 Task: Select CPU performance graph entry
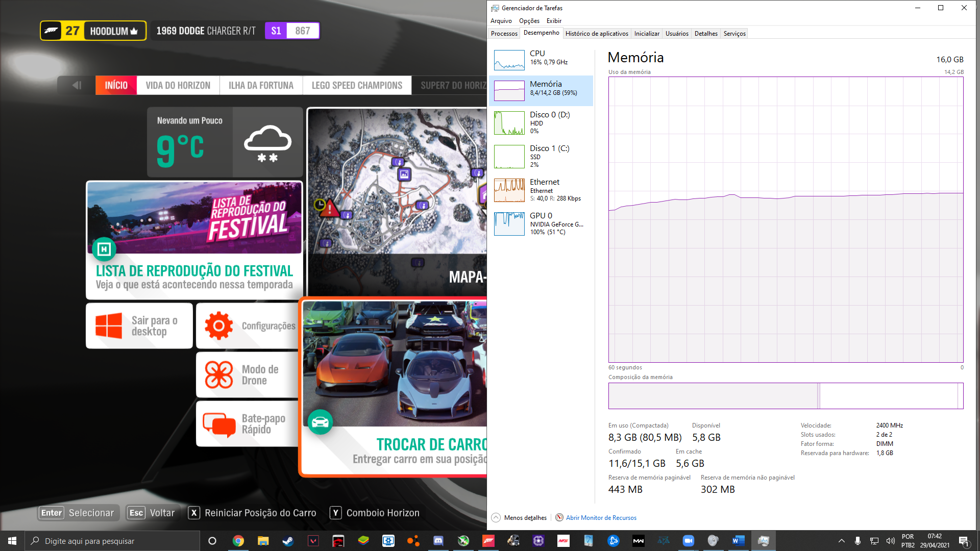point(541,60)
